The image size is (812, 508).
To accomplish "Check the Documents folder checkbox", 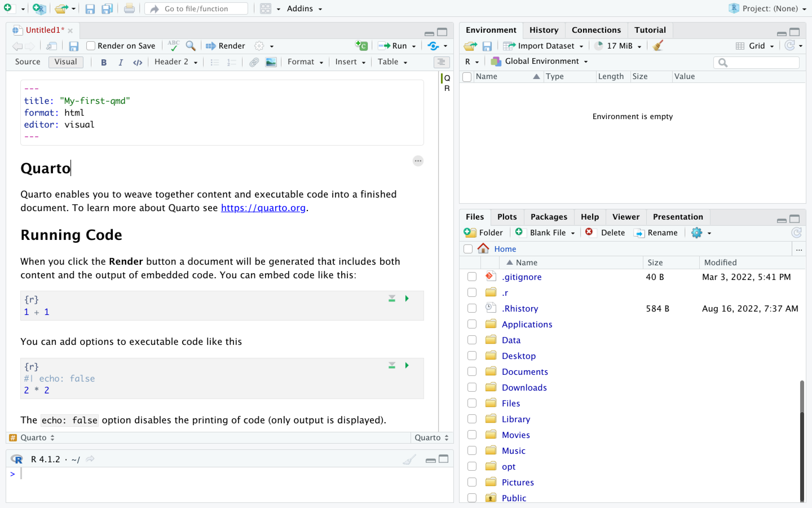I will click(x=472, y=371).
